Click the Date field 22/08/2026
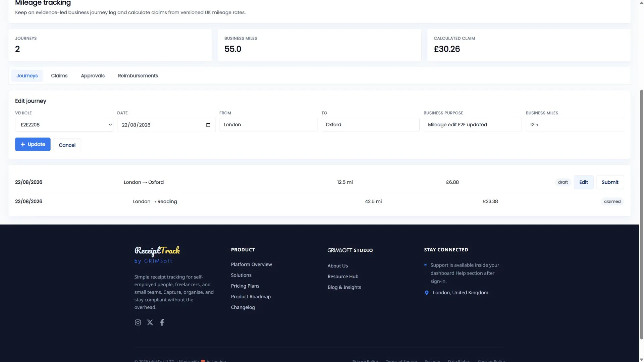This screenshot has height=362, width=644. [166, 125]
